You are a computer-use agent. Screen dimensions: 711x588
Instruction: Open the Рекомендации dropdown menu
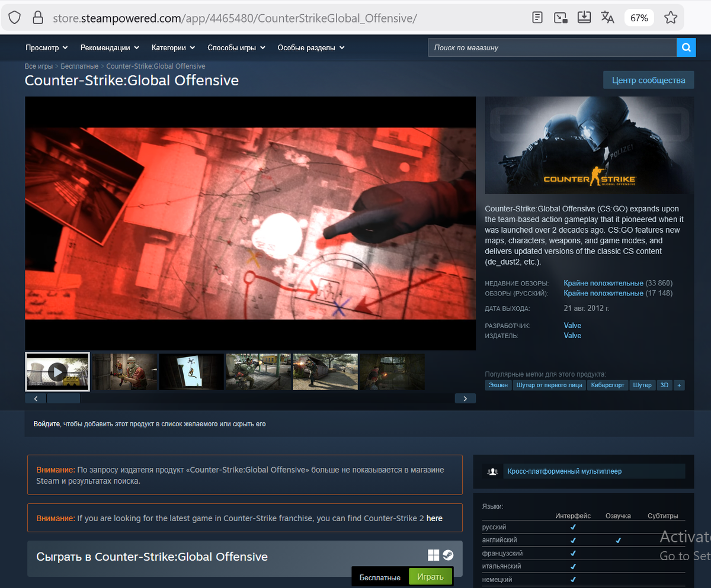point(110,47)
